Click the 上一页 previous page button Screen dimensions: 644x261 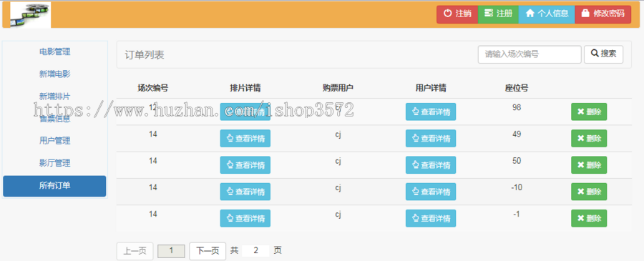pyautogui.click(x=135, y=251)
